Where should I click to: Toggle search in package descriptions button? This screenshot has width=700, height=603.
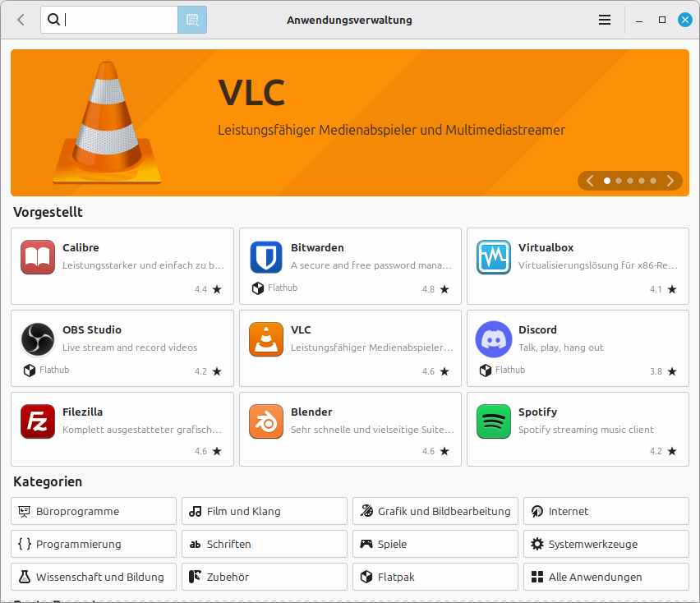pos(192,20)
